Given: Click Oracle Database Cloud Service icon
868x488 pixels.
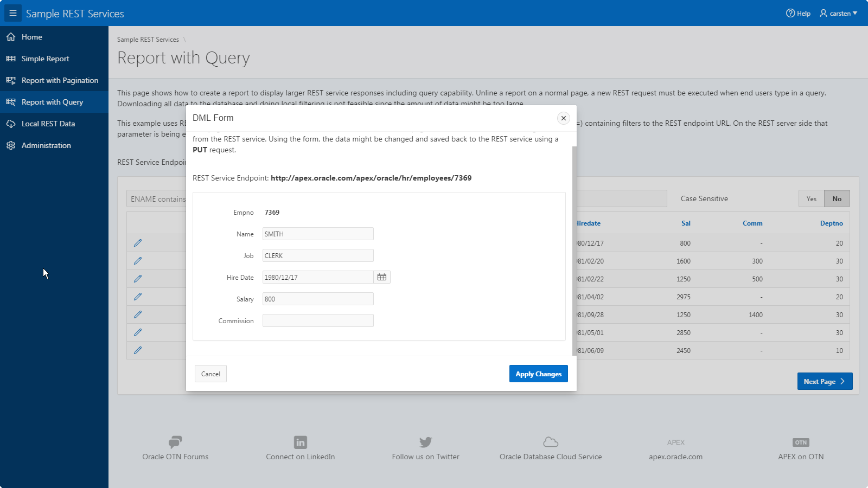Looking at the screenshot, I should click(x=551, y=442).
